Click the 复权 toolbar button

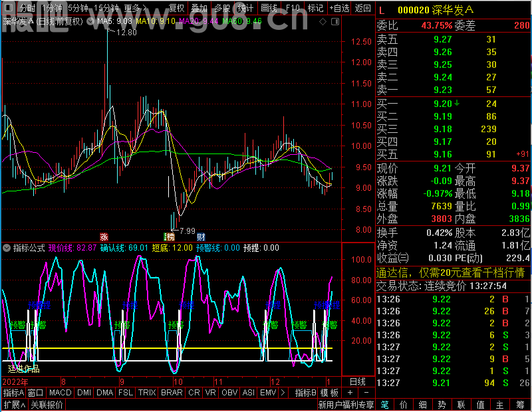click(x=176, y=8)
